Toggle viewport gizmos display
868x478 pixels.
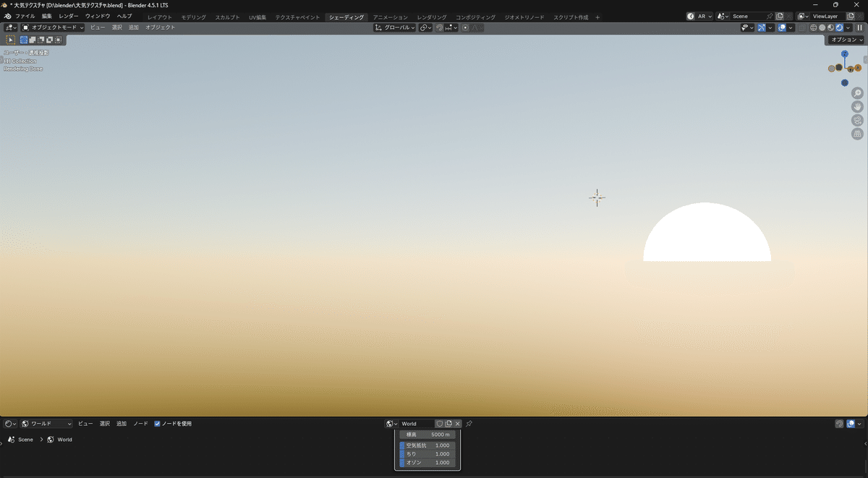tap(762, 27)
